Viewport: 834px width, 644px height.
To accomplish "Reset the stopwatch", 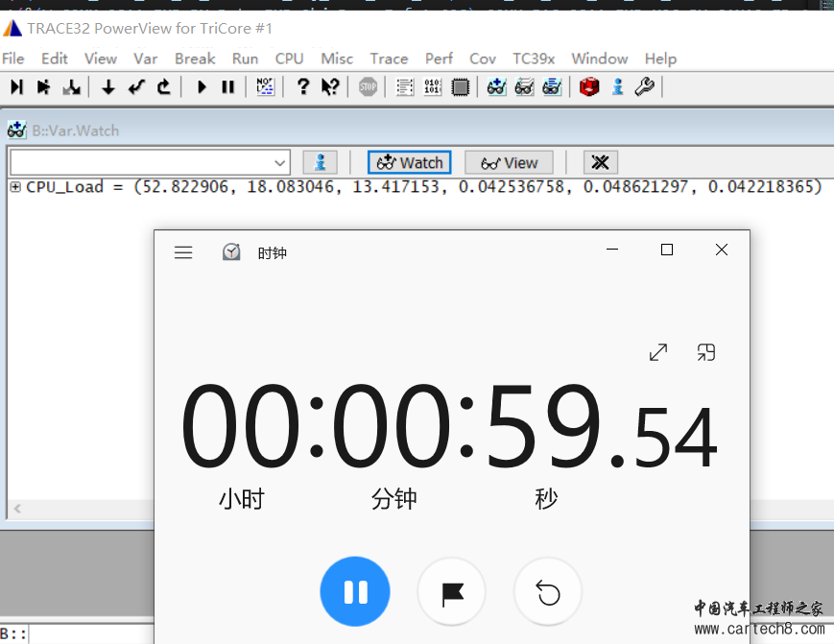I will coord(548,593).
